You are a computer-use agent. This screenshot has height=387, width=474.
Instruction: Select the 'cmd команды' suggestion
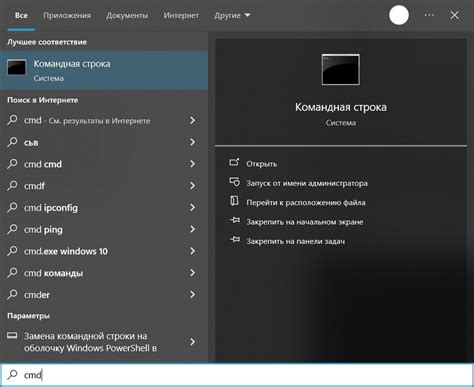[104, 273]
